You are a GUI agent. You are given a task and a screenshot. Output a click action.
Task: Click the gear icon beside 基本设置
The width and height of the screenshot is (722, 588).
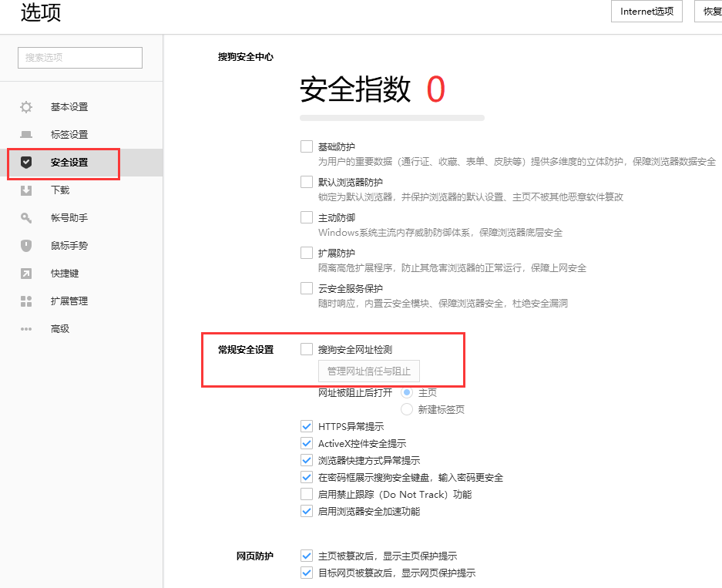pos(26,107)
